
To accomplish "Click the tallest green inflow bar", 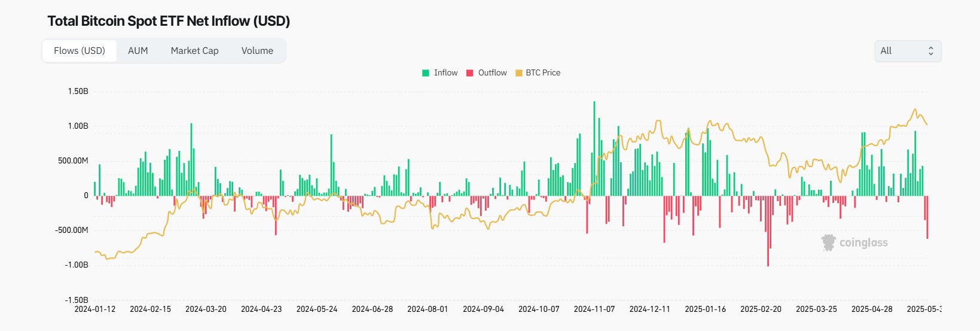I will (594, 150).
